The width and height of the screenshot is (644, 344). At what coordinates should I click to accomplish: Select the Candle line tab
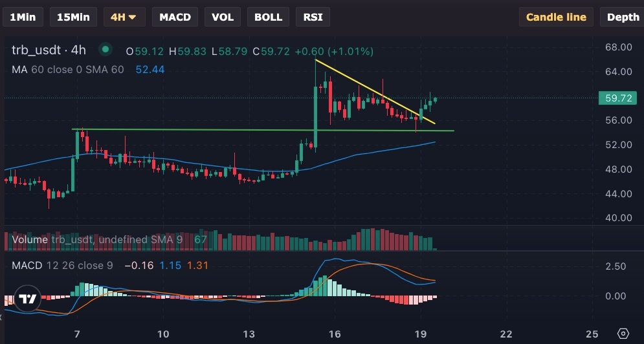point(556,17)
